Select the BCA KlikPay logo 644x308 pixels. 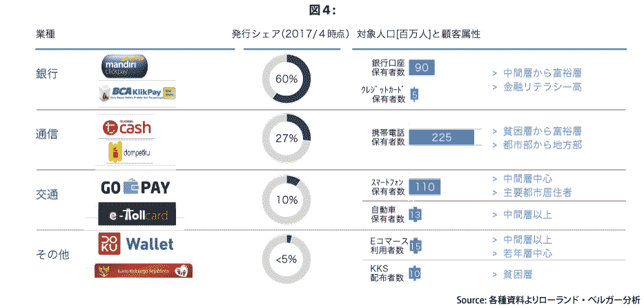tap(137, 93)
